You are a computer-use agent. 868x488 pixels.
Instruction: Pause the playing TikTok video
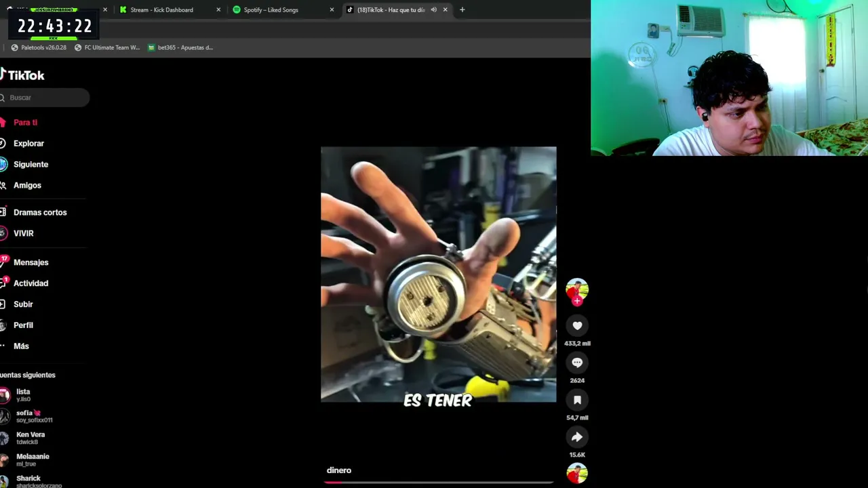(438, 274)
